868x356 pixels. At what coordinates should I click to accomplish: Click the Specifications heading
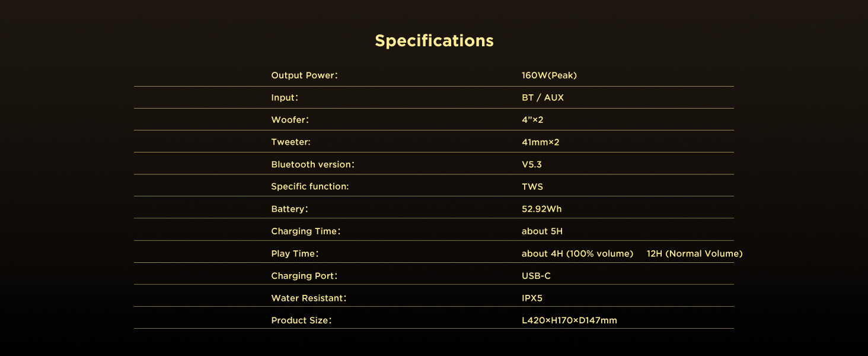coord(434,41)
